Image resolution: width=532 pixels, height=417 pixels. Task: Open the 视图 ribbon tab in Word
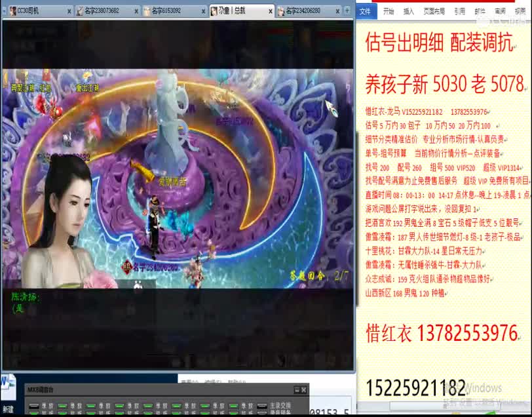520,12
